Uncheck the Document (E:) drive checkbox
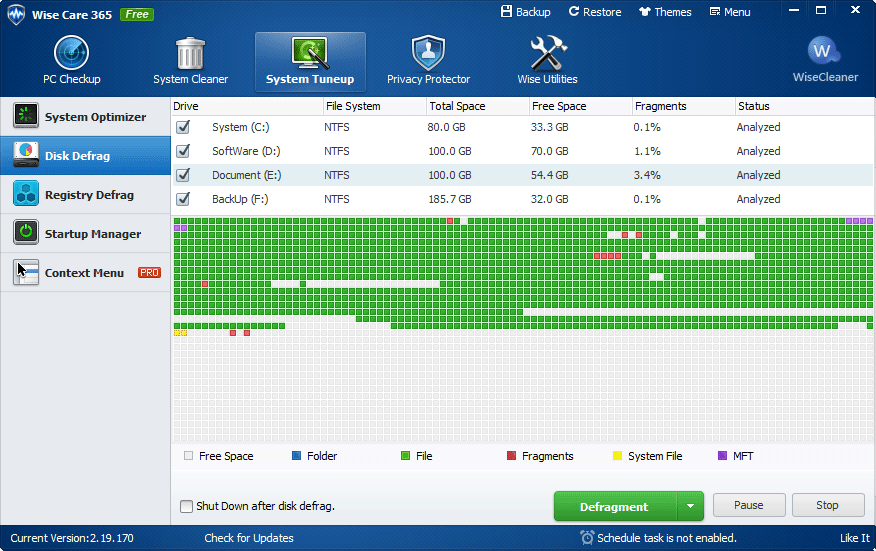Screen dimensions: 876x551 pyautogui.click(x=183, y=175)
